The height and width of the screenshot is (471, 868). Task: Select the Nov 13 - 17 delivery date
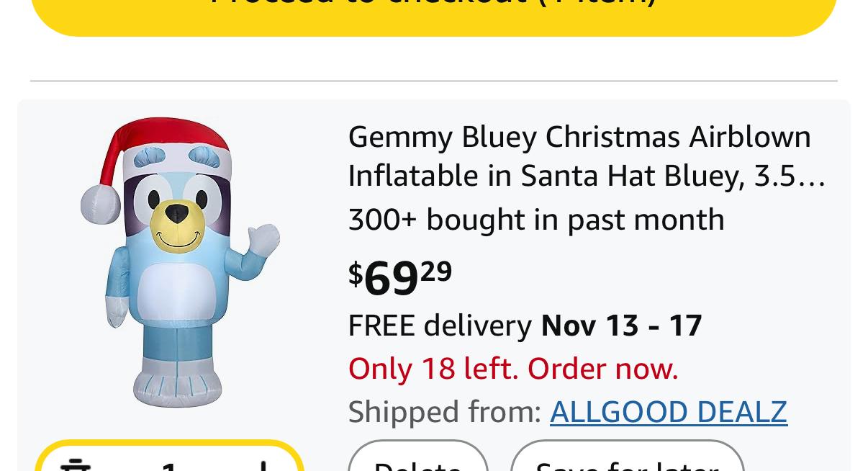tap(621, 326)
